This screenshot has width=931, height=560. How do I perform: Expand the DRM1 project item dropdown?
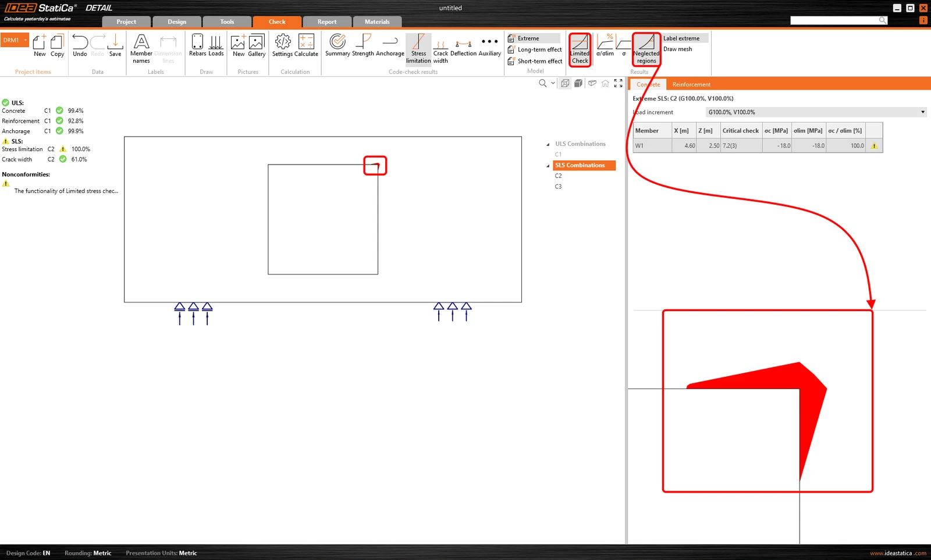tap(25, 40)
